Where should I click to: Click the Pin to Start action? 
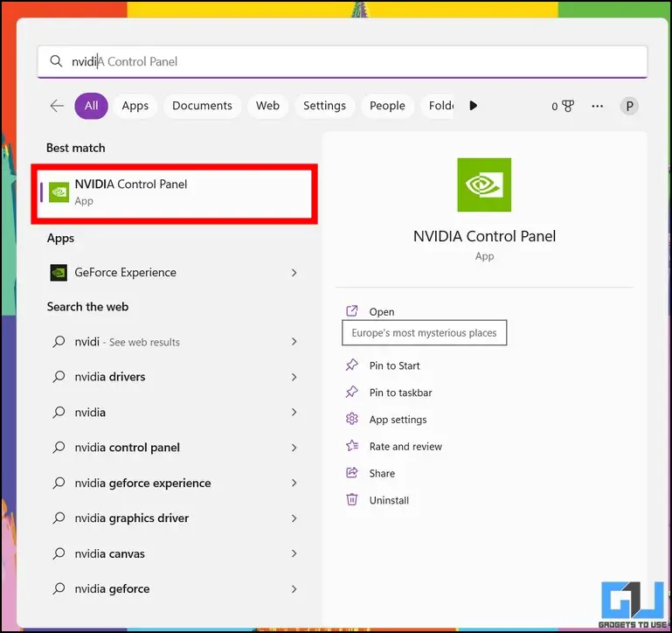point(394,365)
